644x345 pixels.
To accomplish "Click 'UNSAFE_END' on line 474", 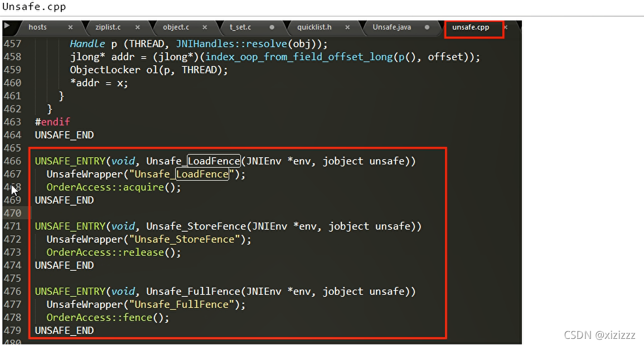I will click(x=65, y=265).
